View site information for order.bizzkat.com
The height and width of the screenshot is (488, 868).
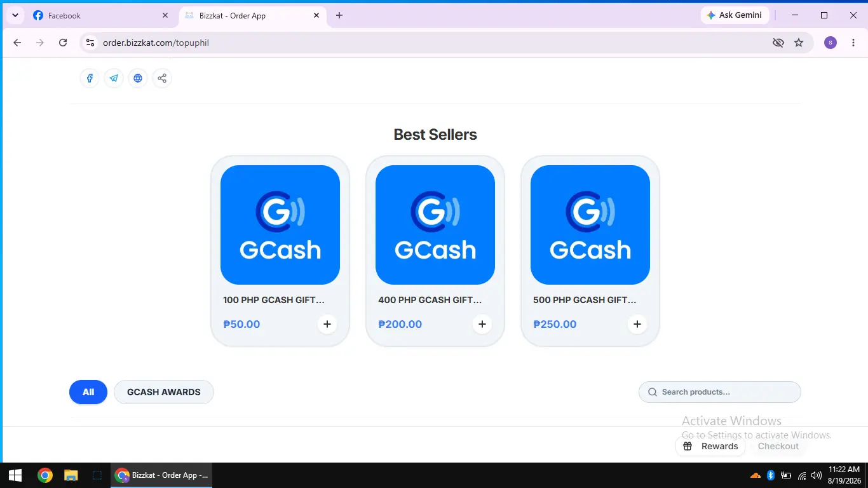pos(90,43)
